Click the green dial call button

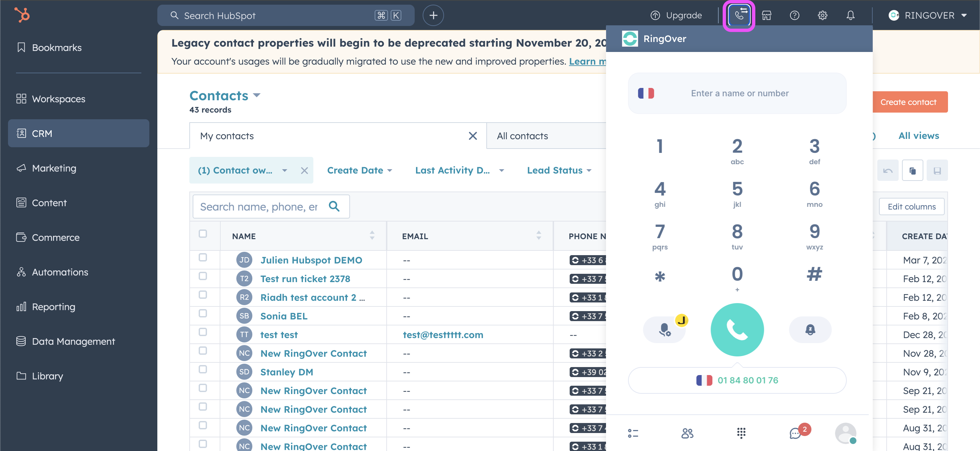coord(737,329)
